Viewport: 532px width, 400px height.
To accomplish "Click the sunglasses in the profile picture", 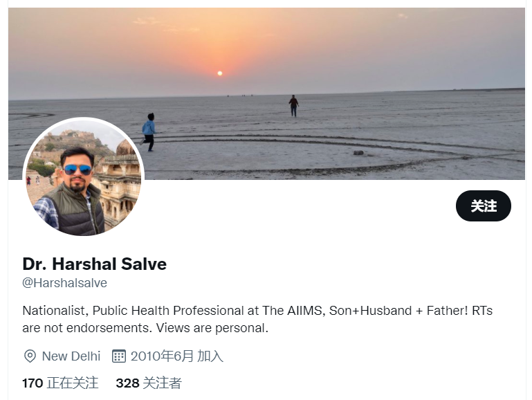I will coord(77,170).
